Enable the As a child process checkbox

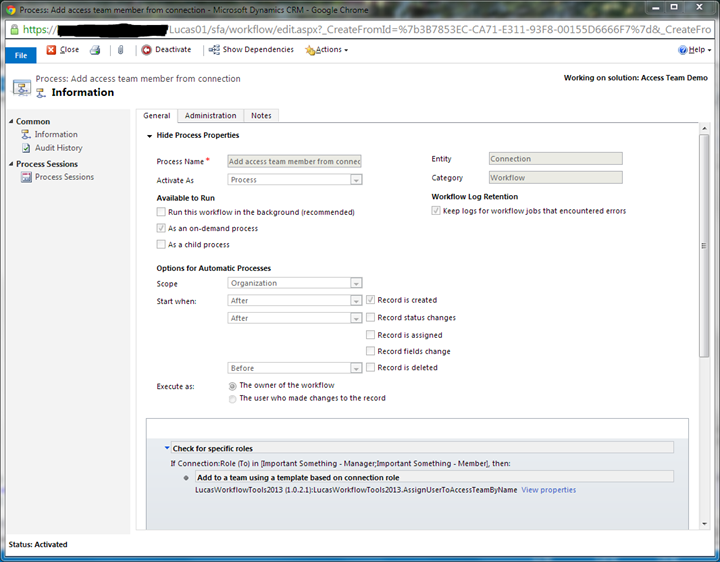(x=161, y=244)
